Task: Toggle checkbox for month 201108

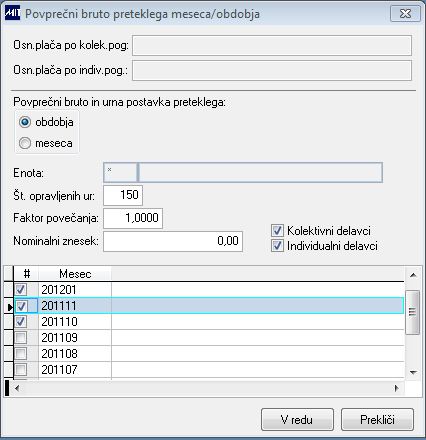Action: point(21,353)
